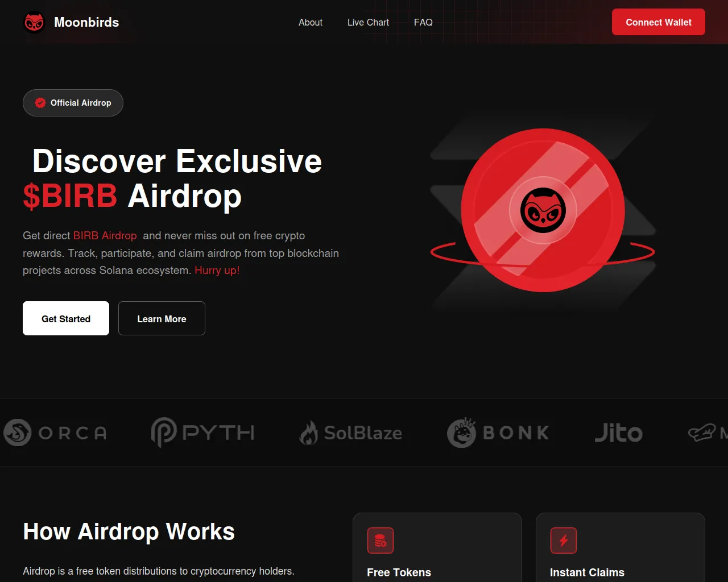
Task: Click the Get Started button
Action: coord(66,318)
